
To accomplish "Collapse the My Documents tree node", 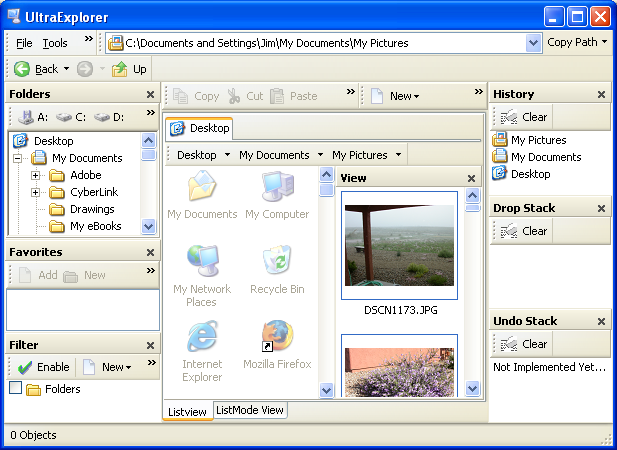I will click(18, 158).
